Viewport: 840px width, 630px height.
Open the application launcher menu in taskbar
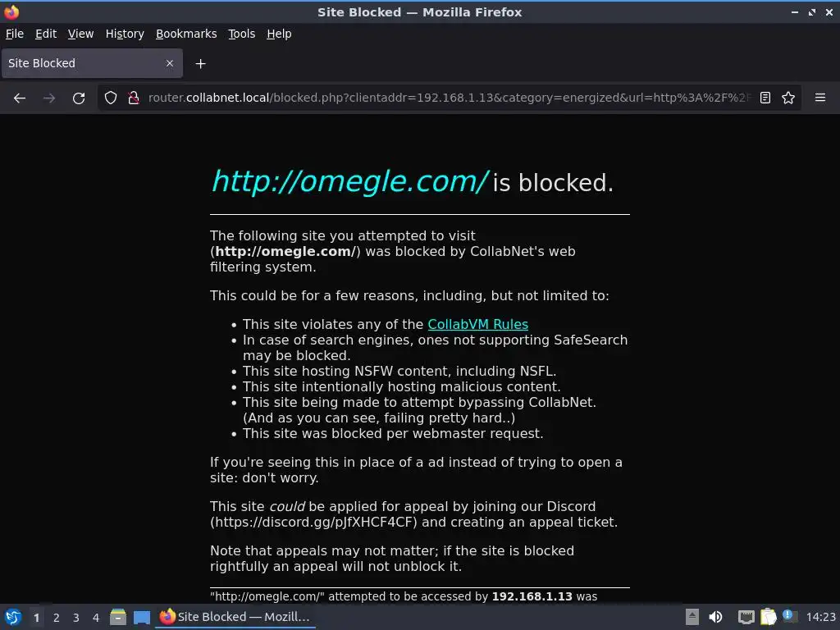tap(13, 617)
